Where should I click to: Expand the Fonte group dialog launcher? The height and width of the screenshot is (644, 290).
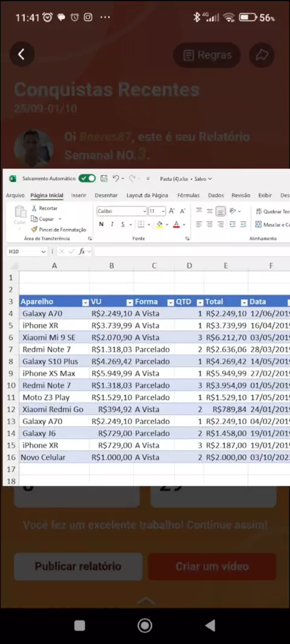click(x=187, y=239)
